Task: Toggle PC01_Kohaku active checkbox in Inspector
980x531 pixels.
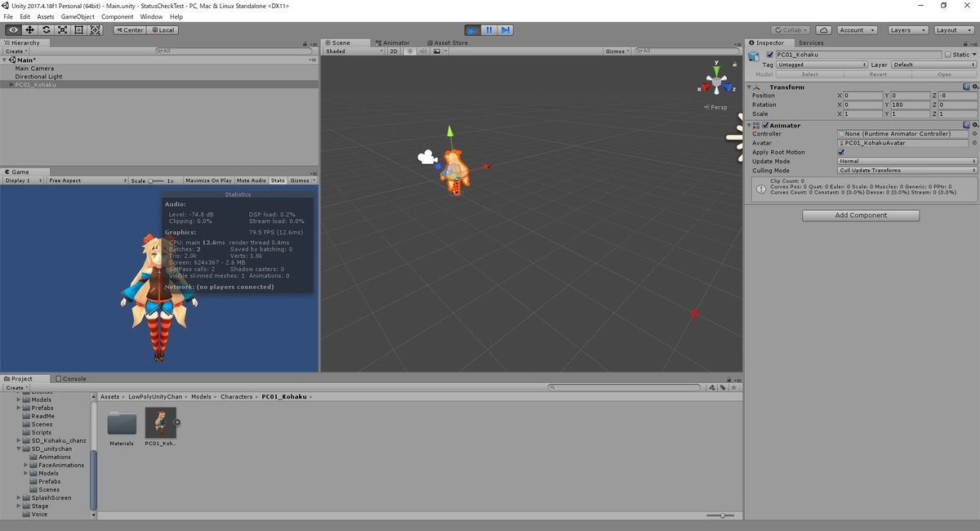Action: (769, 55)
